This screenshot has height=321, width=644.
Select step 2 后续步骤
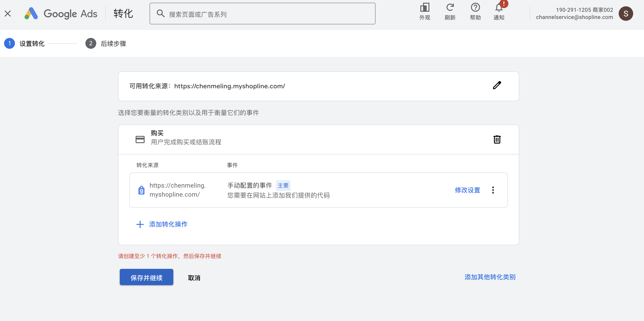click(x=106, y=44)
